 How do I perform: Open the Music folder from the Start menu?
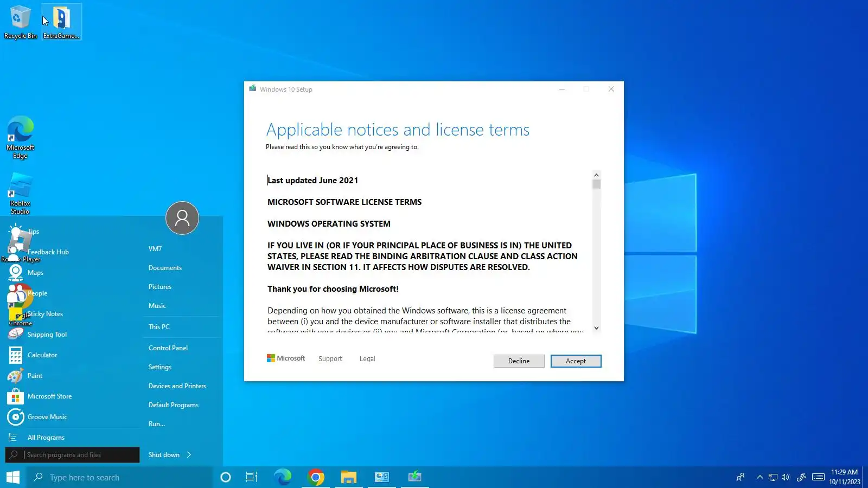tap(157, 306)
